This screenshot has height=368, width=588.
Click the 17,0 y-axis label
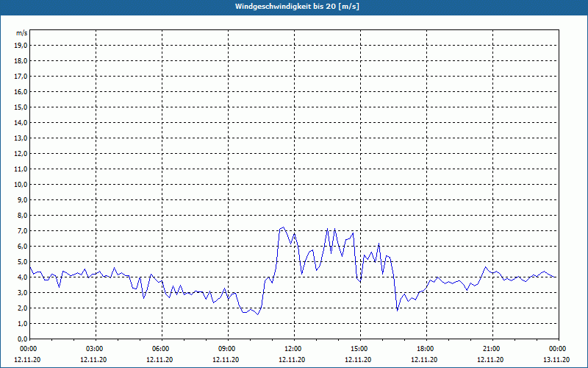[21, 77]
